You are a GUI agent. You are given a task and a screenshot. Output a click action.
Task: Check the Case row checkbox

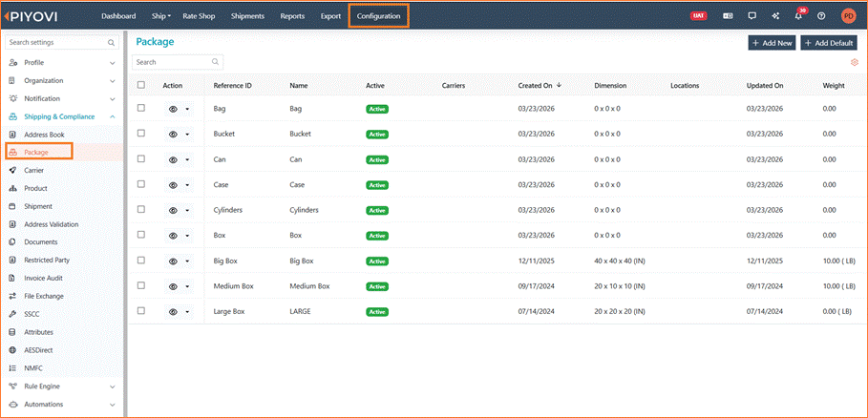(141, 184)
